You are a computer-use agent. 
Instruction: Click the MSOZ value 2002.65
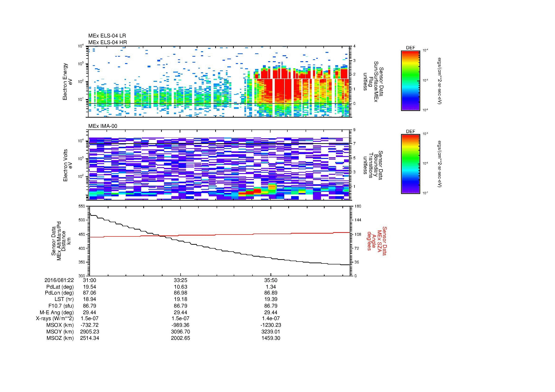click(x=180, y=338)
